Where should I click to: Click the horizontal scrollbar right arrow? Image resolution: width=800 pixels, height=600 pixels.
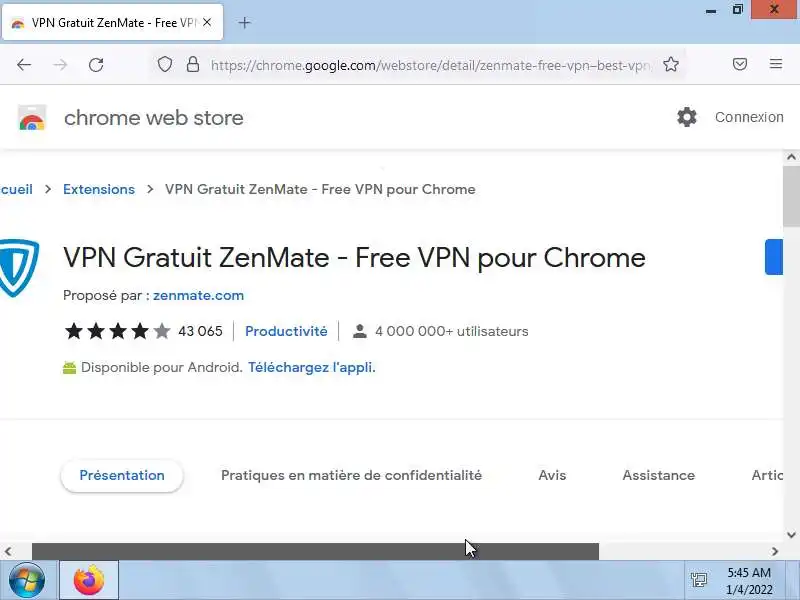click(x=775, y=552)
